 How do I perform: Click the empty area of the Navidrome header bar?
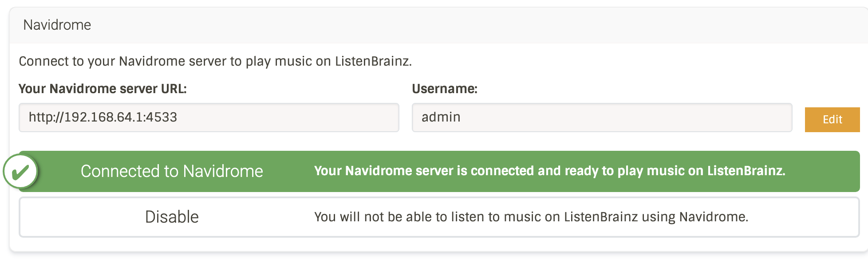point(488,25)
